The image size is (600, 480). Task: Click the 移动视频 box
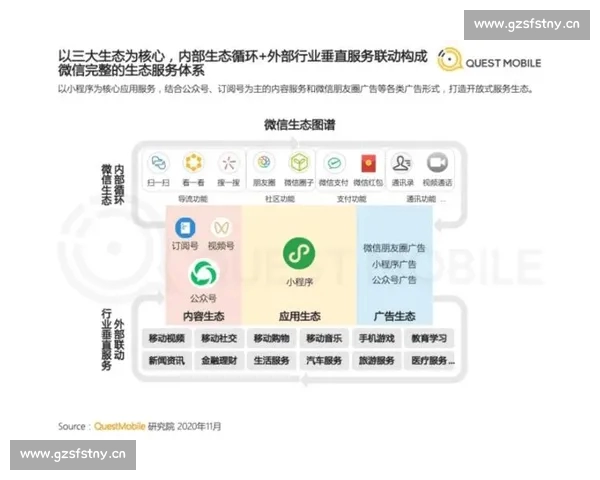[x=166, y=338]
